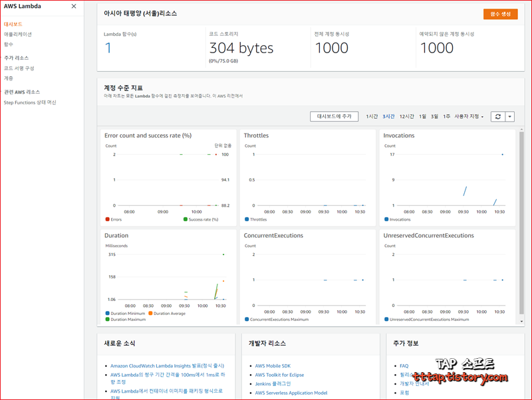The height and width of the screenshot is (400, 532).
Task: Open the 개발자 안내서 link
Action: point(414,384)
